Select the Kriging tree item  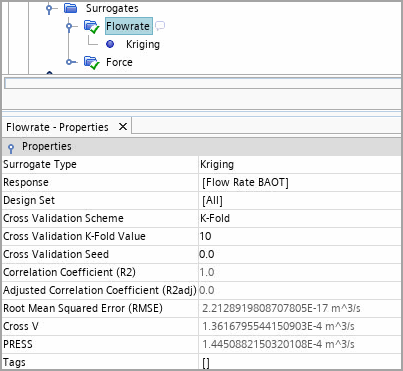[143, 44]
